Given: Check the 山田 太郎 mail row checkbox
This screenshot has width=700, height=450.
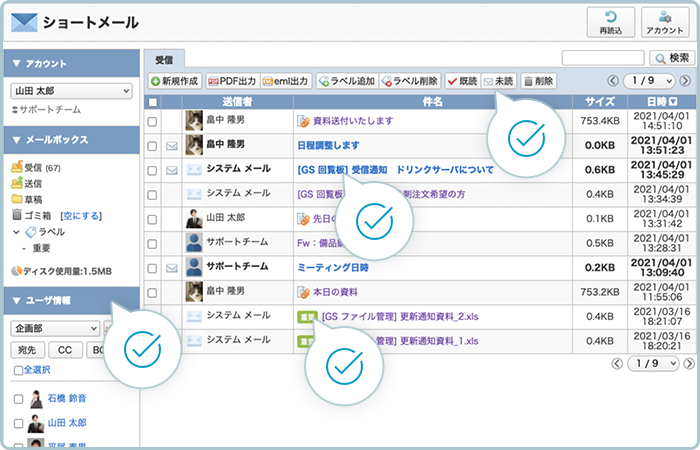Looking at the screenshot, I should (152, 219).
